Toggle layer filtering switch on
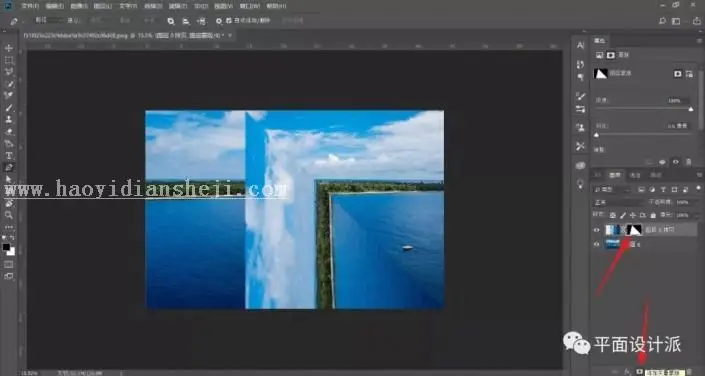This screenshot has width=705, height=376. (699, 189)
